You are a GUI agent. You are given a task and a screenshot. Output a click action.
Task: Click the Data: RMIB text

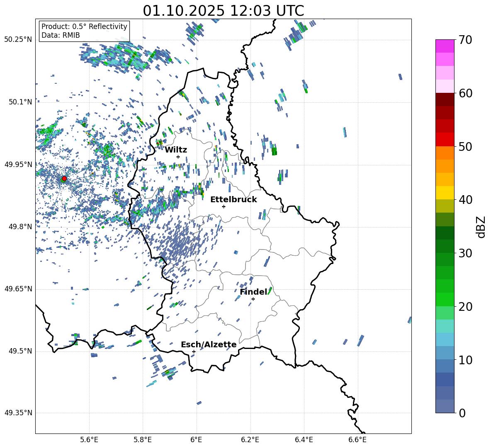tap(61, 35)
